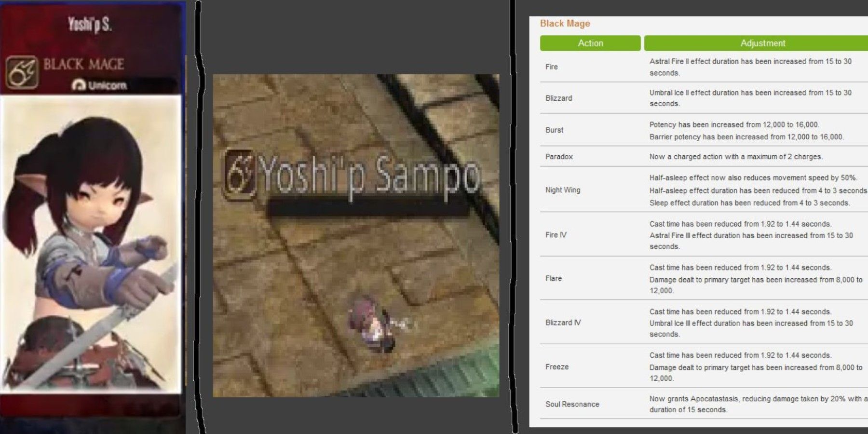Select the "Blizzard" action cell in the second row

[559, 98]
